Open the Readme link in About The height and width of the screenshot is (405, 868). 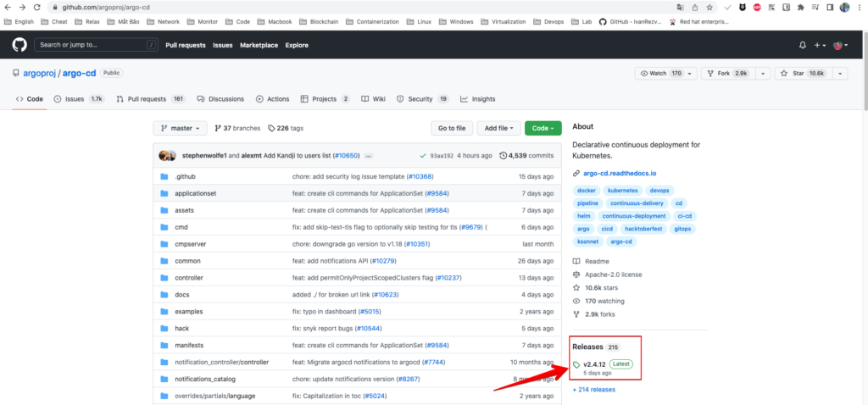click(591, 261)
